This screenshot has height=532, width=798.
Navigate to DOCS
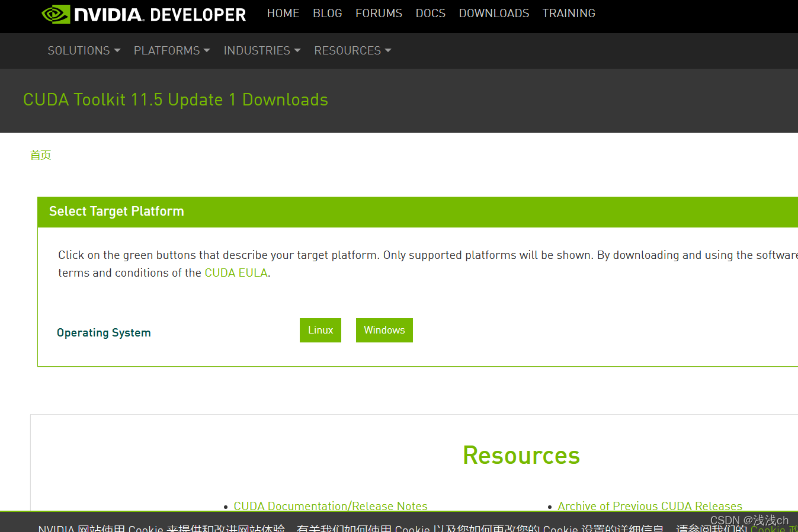431,13
